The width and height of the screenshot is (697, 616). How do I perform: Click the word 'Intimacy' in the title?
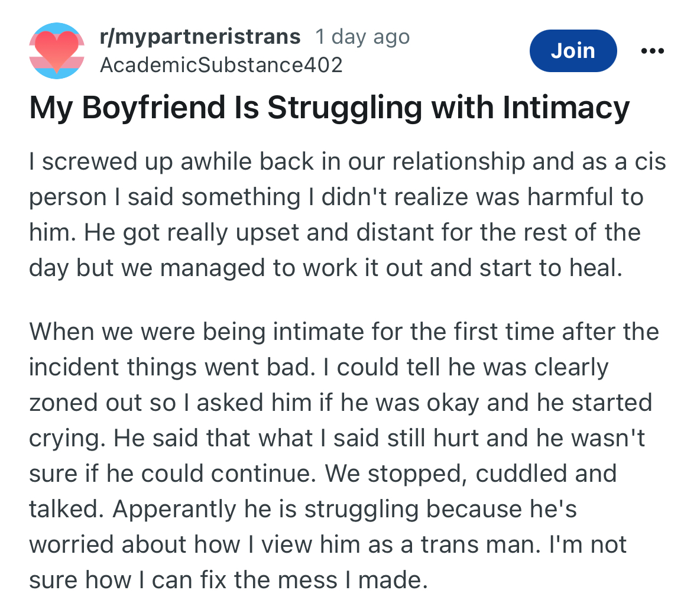(x=566, y=108)
